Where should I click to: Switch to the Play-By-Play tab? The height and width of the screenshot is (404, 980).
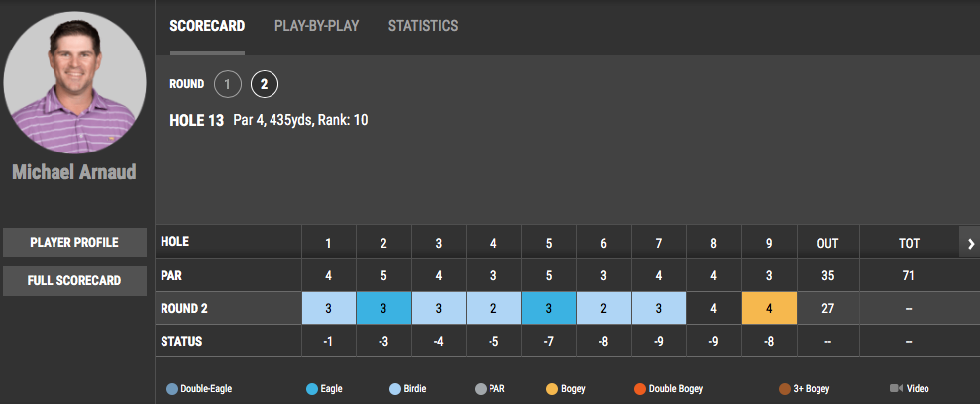point(316,26)
